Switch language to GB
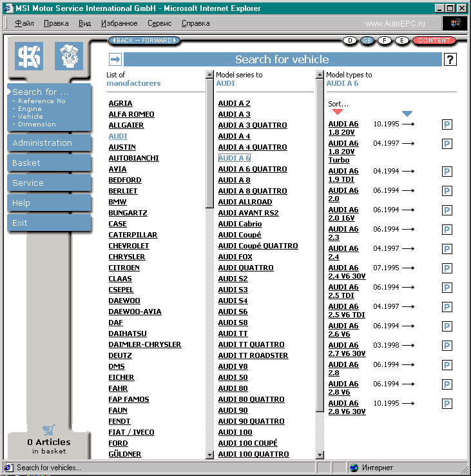 point(367,41)
